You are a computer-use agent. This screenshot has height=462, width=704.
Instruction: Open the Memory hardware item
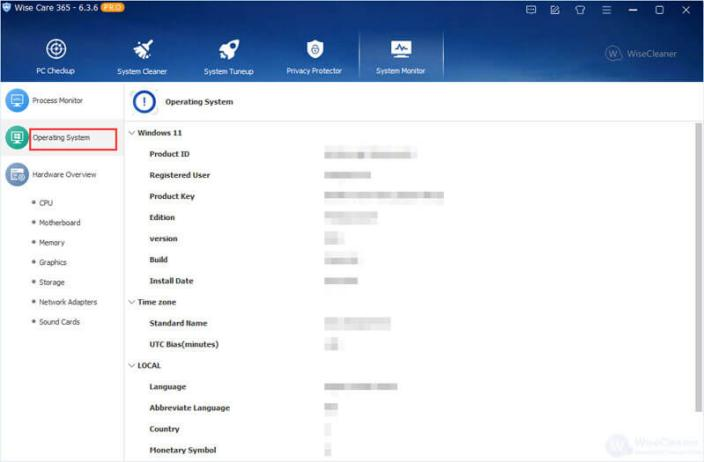click(52, 242)
